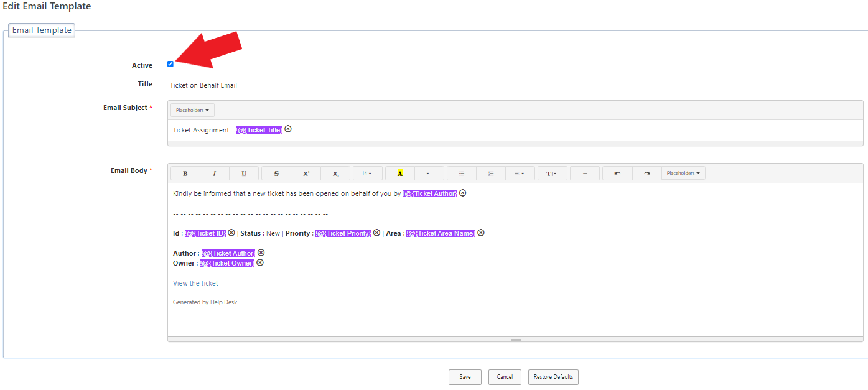
Task: Undo the last editor change
Action: (x=617, y=173)
